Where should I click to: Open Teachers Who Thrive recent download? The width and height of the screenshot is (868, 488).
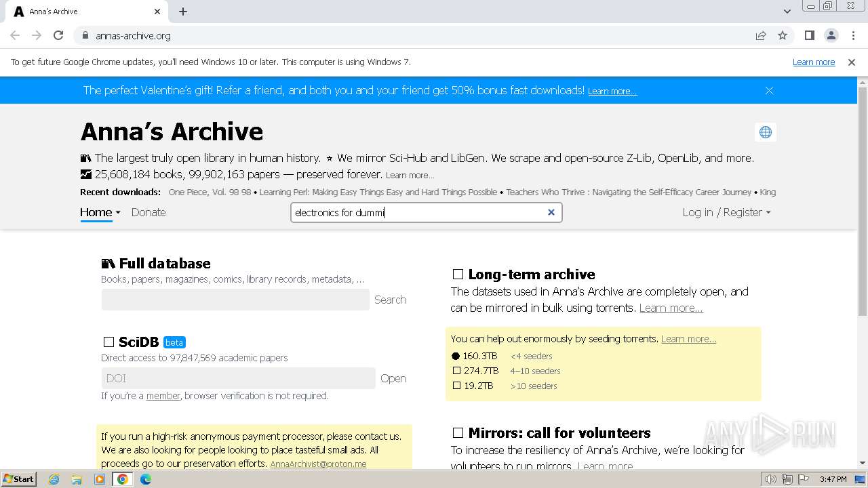pyautogui.click(x=629, y=192)
